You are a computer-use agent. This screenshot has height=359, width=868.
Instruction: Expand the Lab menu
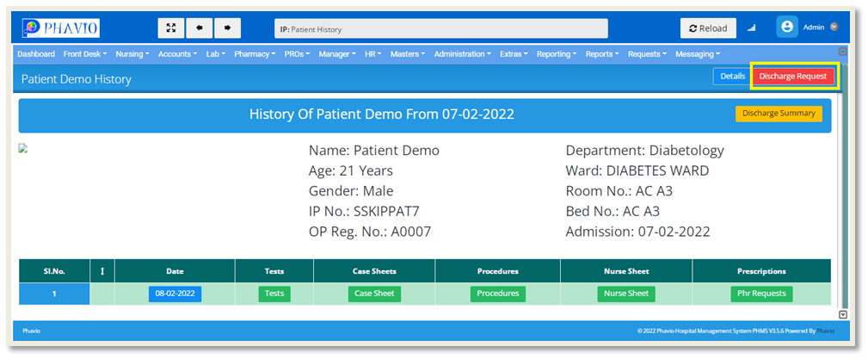click(216, 54)
